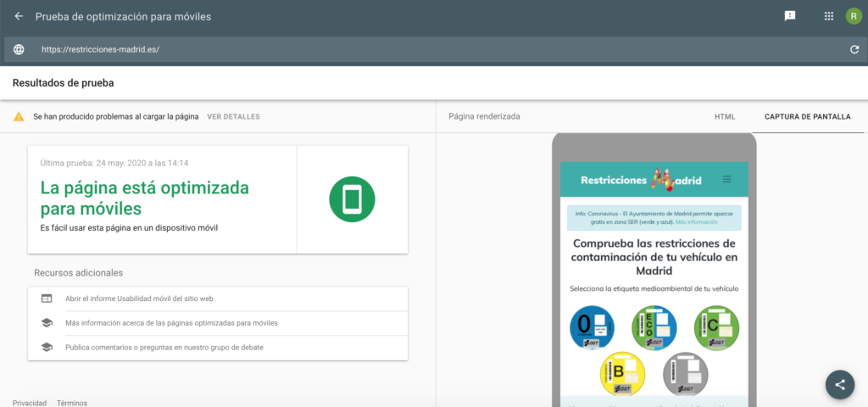Click 'Prueba de optimización para móviles' title

tap(123, 17)
